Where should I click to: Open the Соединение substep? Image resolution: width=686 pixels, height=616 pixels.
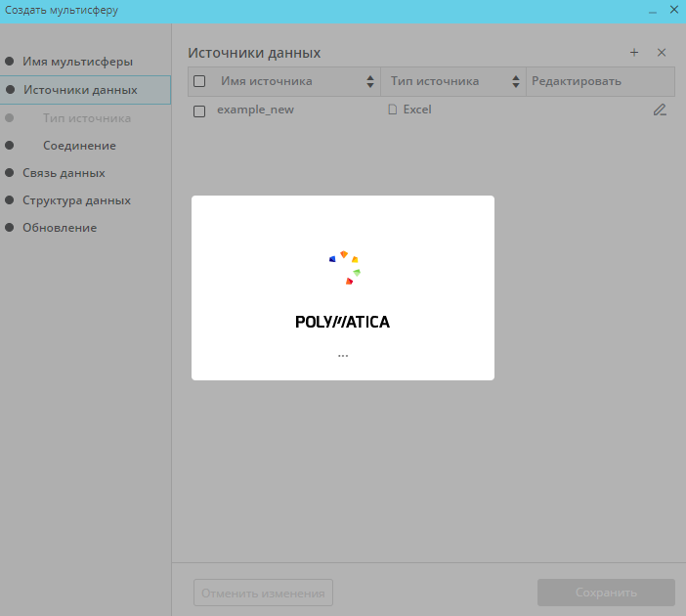79,146
